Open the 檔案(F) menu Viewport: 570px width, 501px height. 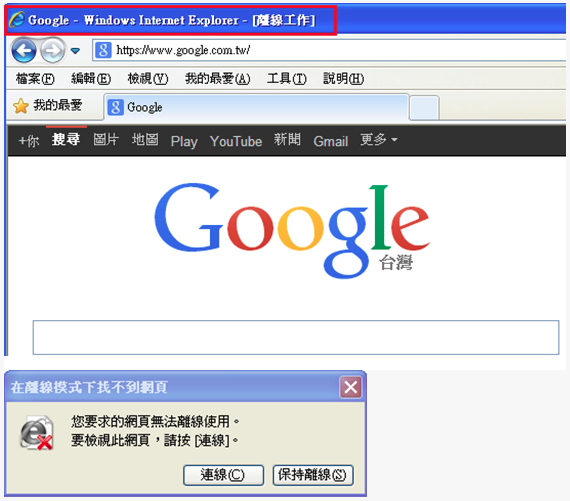35,79
